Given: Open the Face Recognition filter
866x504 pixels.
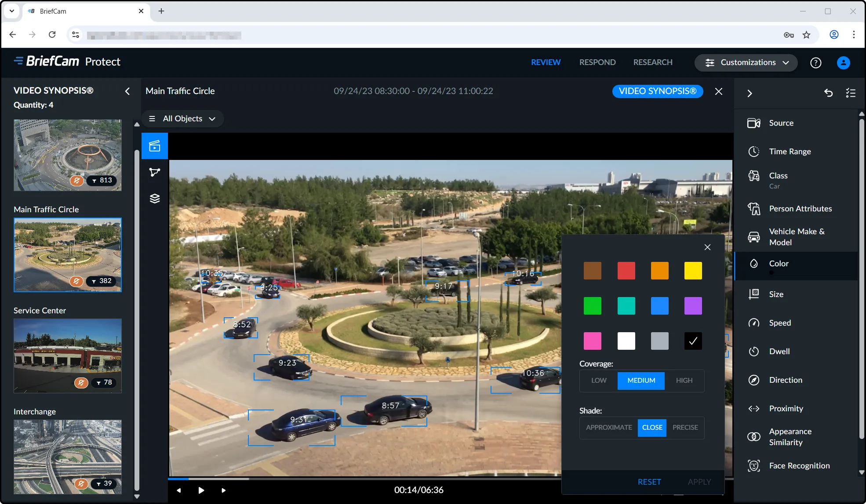Looking at the screenshot, I should [x=799, y=466].
